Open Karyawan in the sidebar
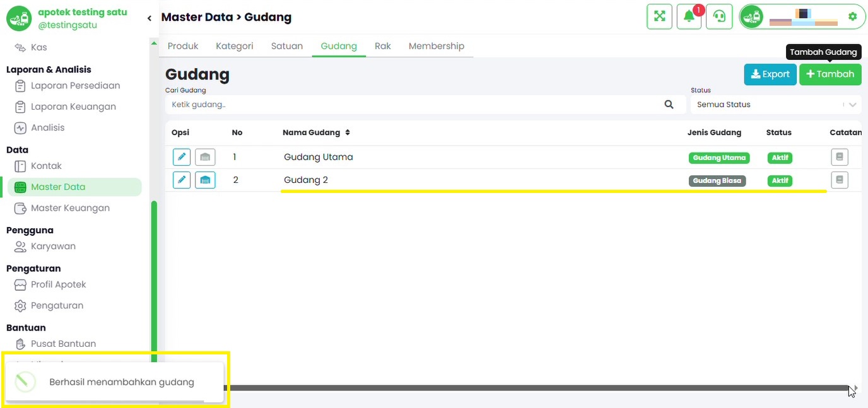868x408 pixels. coord(53,247)
